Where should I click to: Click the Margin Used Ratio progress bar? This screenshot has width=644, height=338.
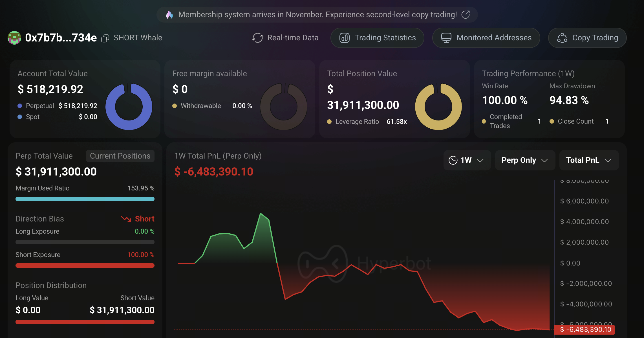85,199
